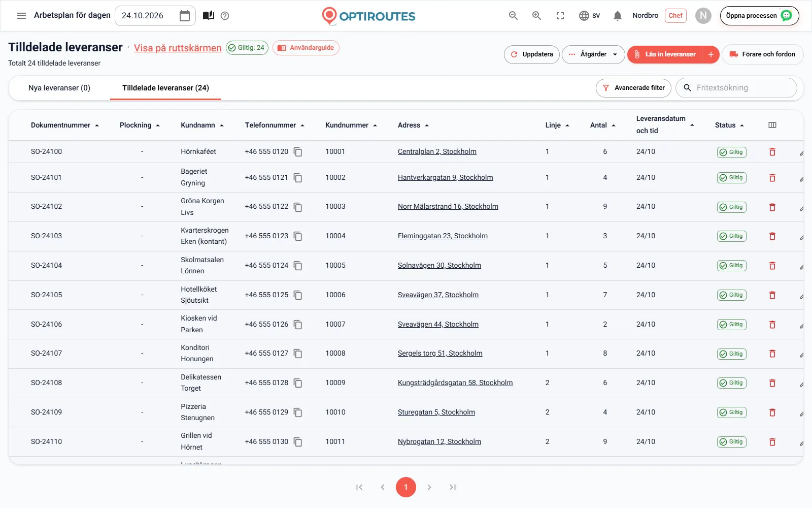Click Öppna processen button
The width and height of the screenshot is (812, 508).
coord(759,16)
